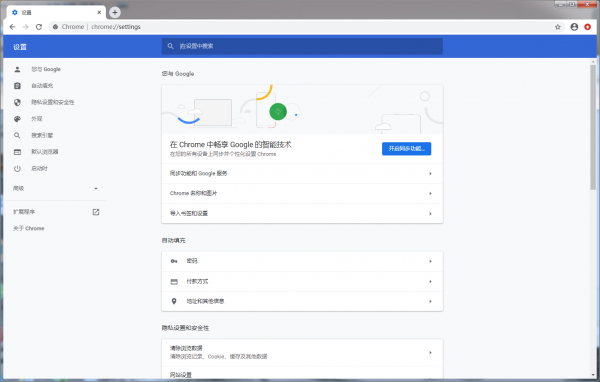Open Chrome name and picture row arrow
600x382 pixels.
point(430,193)
